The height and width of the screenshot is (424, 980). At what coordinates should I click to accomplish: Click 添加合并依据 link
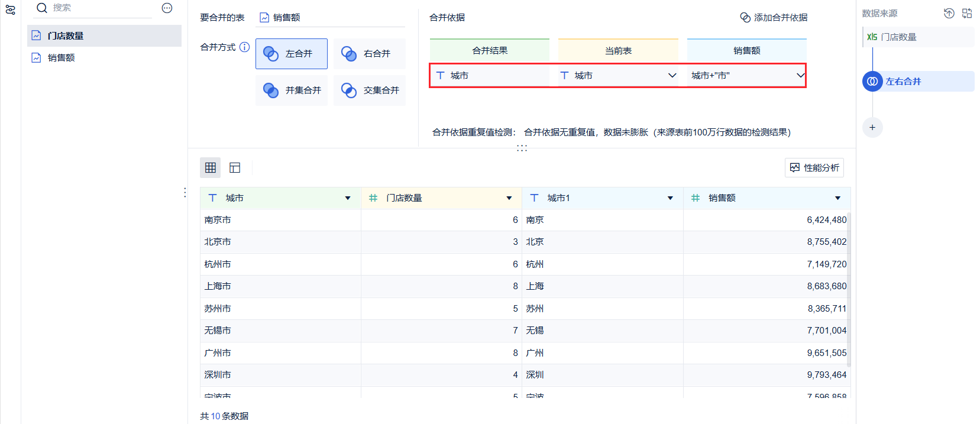pos(774,18)
